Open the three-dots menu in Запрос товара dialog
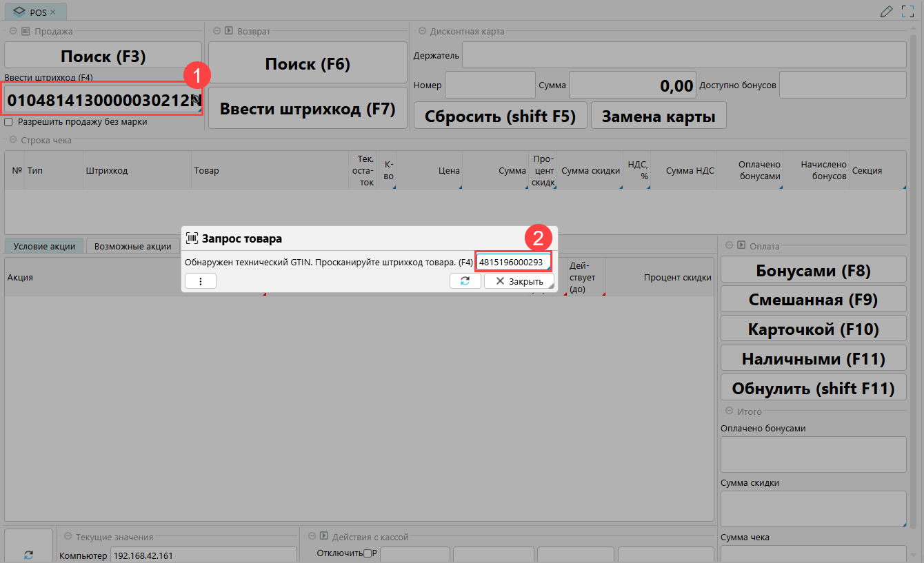Viewport: 924px width, 563px height. pyautogui.click(x=200, y=281)
